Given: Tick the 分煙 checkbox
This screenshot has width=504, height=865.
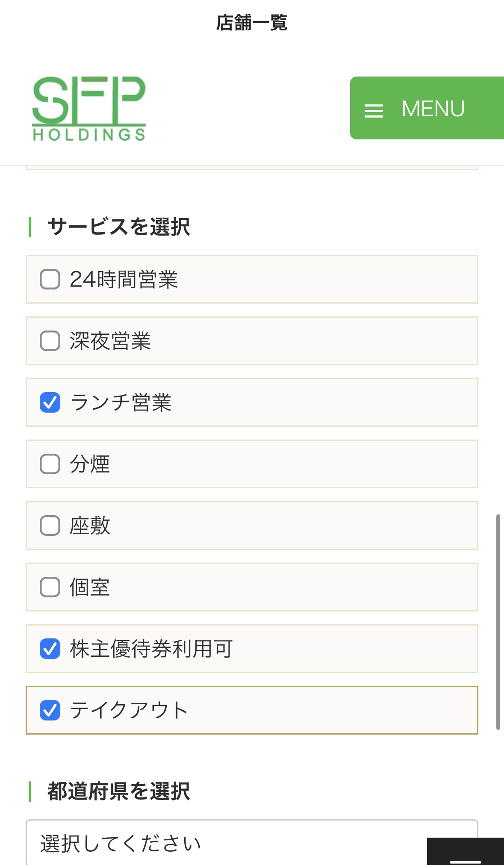Looking at the screenshot, I should 50,464.
